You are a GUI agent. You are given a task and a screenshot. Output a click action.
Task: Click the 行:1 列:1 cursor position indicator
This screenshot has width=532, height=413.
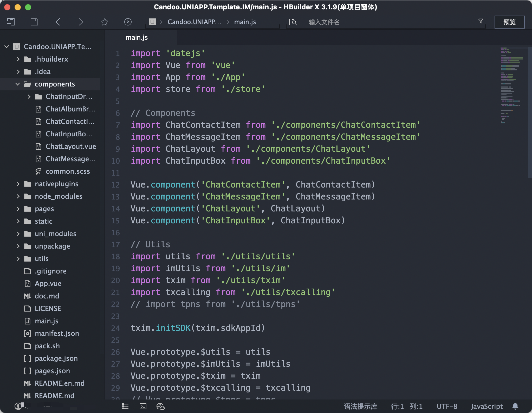pyautogui.click(x=407, y=406)
